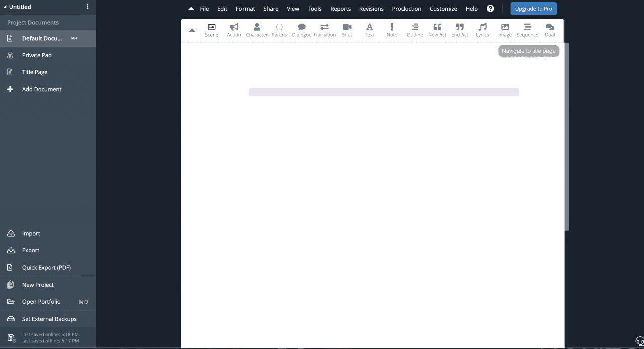Click the Upgrade to Pro button

point(533,8)
